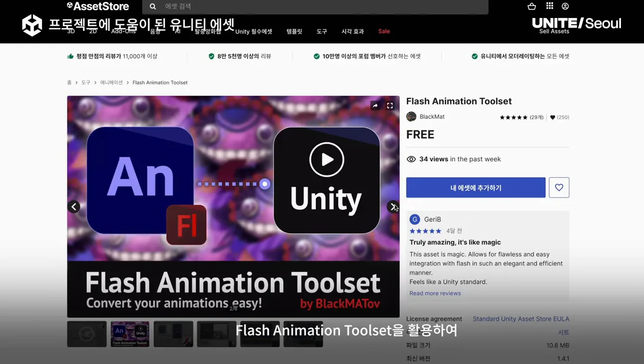Go to 홈 breadcrumb

69,82
